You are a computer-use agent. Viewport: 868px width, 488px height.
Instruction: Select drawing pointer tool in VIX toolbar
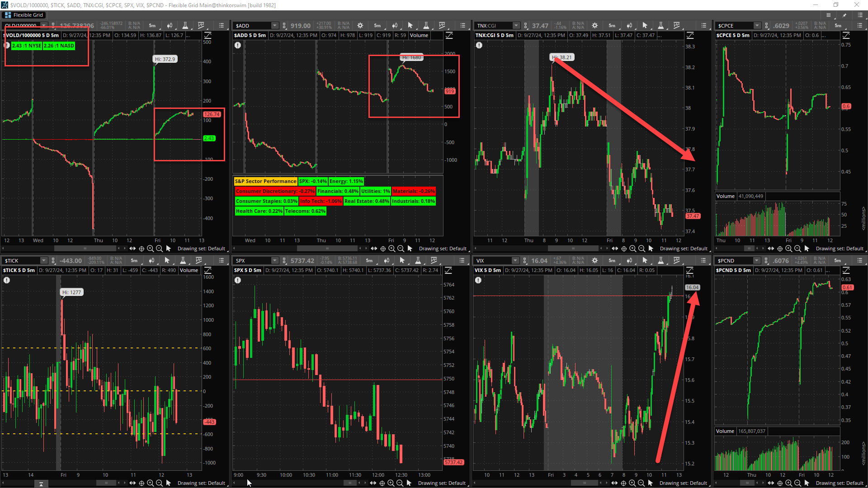[x=645, y=261]
